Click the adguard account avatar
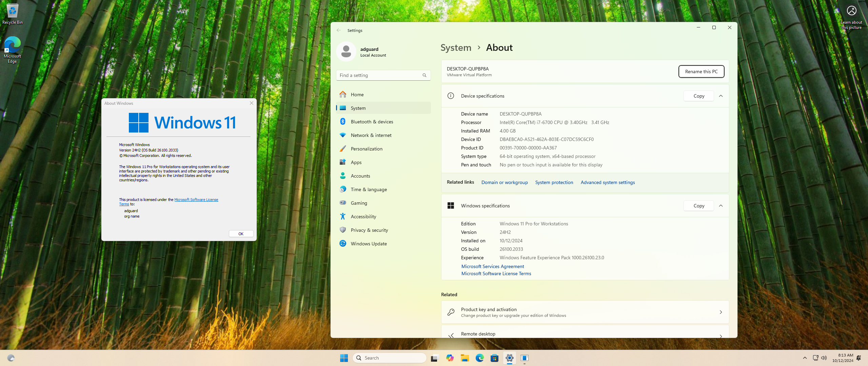This screenshot has width=868, height=366. [346, 52]
